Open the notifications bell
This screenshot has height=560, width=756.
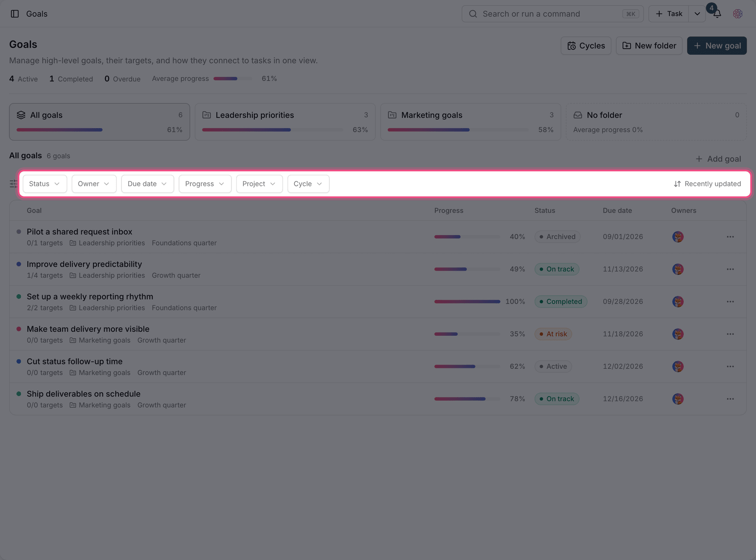point(717,14)
